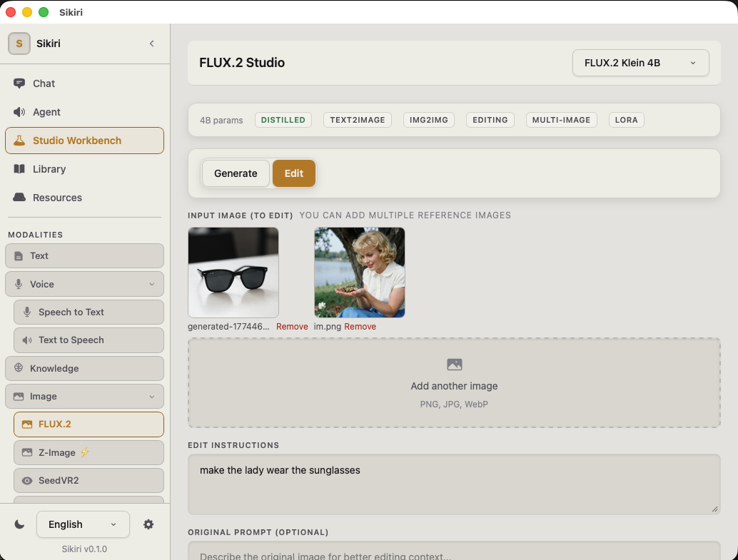Click the Resources icon
The height and width of the screenshot is (560, 738).
[19, 197]
